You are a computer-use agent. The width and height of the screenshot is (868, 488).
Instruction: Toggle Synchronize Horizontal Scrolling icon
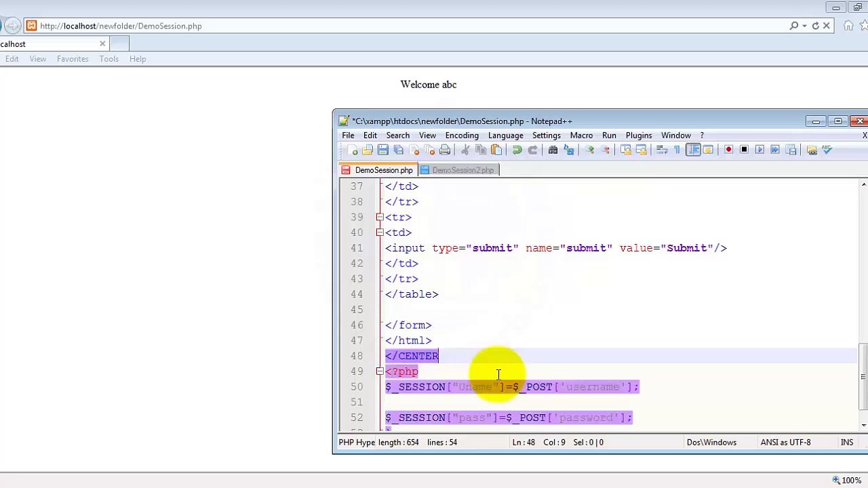(x=641, y=150)
